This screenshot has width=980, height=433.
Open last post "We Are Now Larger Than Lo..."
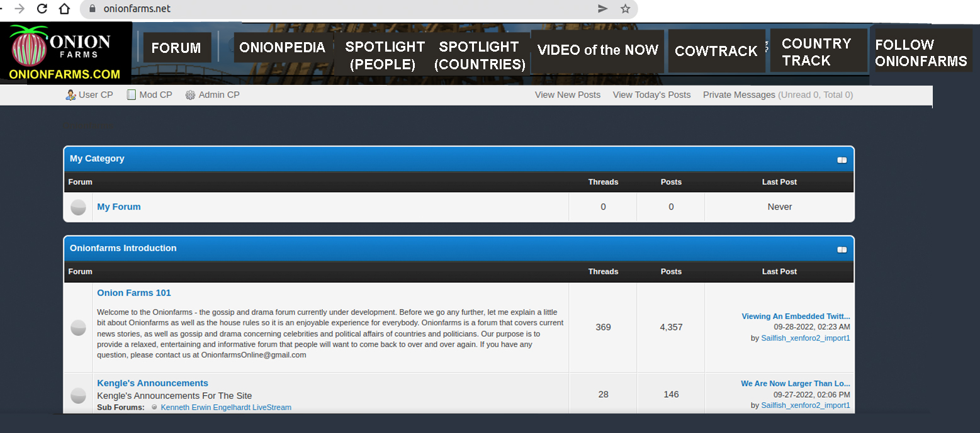pyautogui.click(x=796, y=383)
